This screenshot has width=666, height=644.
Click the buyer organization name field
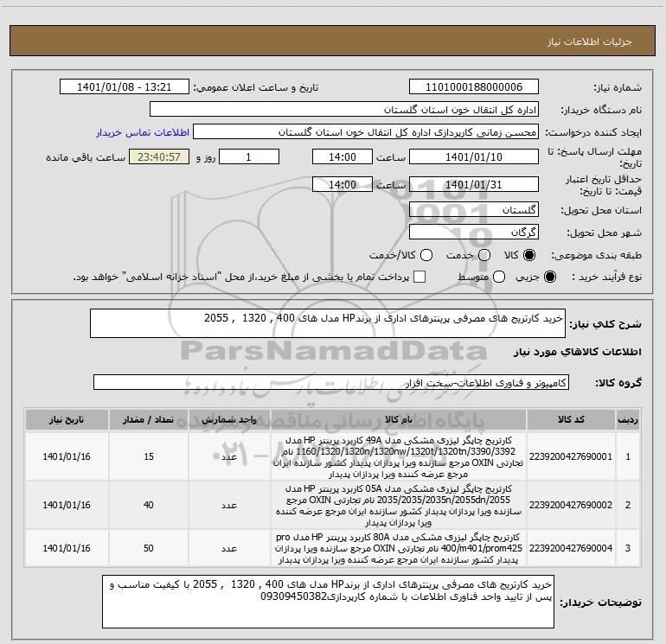(x=344, y=110)
